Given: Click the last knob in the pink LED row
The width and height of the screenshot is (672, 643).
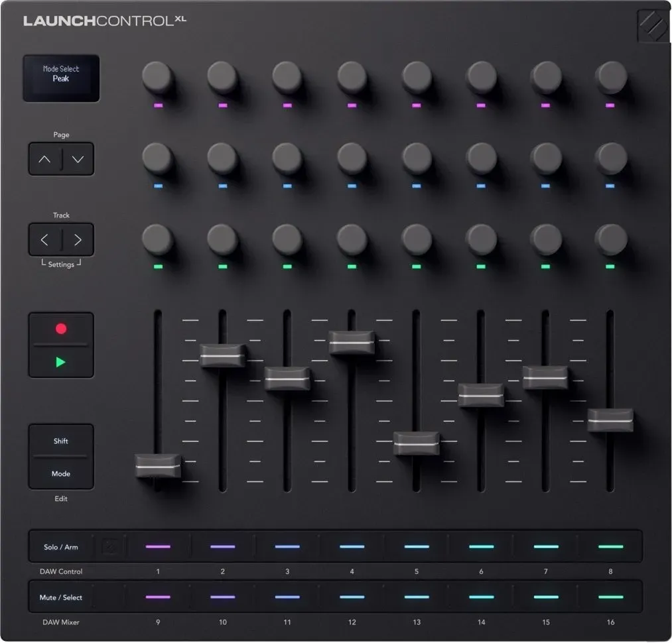Looking at the screenshot, I should 611,77.
